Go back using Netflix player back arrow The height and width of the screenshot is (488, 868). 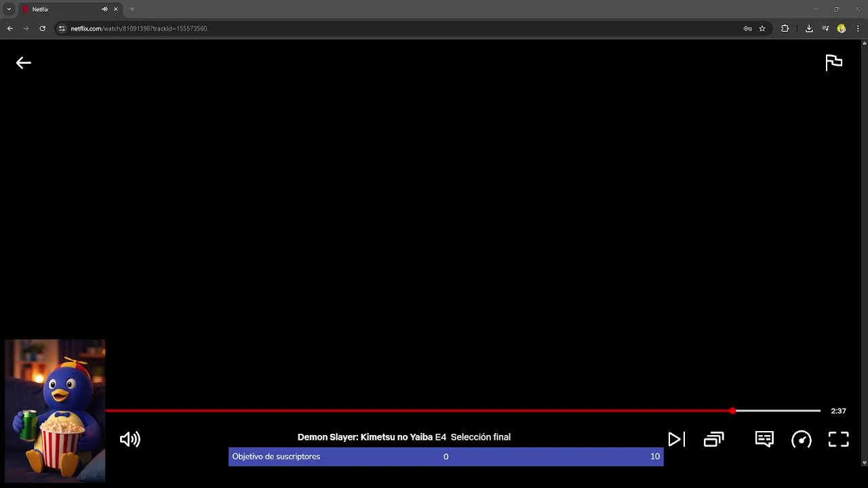click(x=24, y=63)
